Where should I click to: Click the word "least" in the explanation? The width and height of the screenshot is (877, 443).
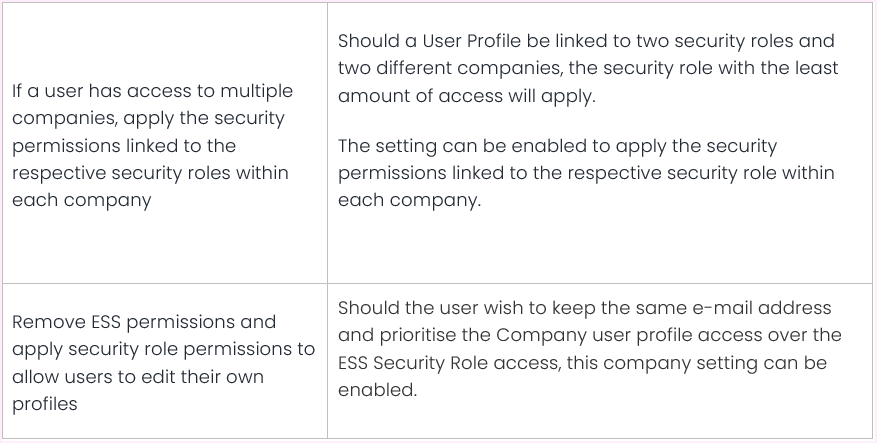coord(814,68)
